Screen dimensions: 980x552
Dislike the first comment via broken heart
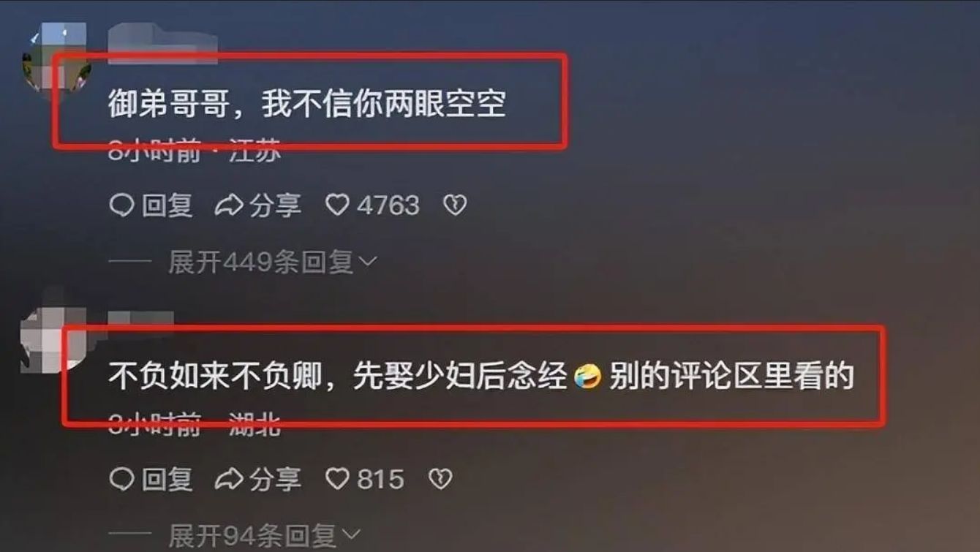pyautogui.click(x=455, y=205)
